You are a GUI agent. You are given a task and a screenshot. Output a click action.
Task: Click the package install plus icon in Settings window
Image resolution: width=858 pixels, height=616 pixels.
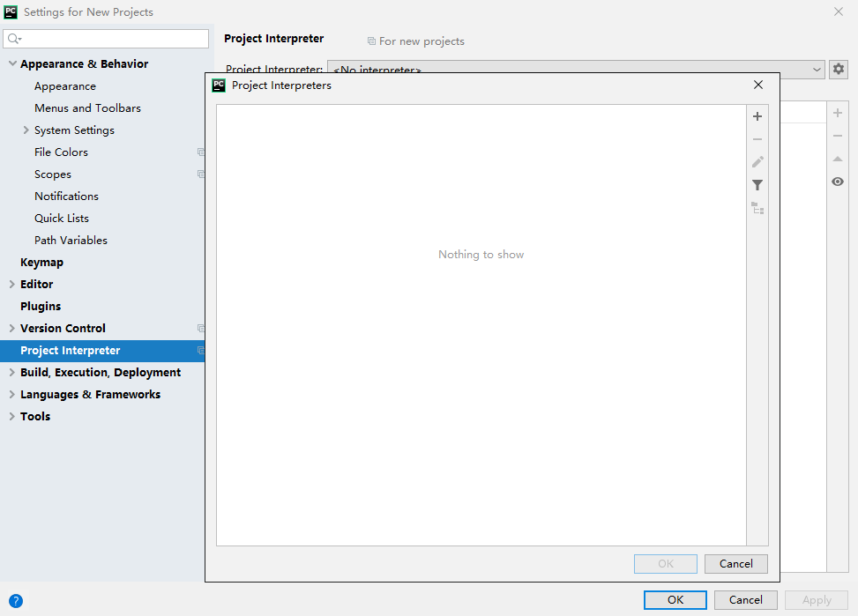click(837, 114)
